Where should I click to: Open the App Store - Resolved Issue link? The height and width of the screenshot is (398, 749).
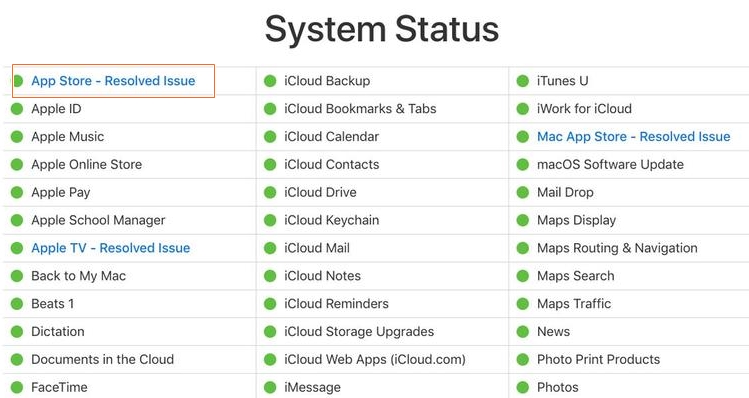point(113,81)
